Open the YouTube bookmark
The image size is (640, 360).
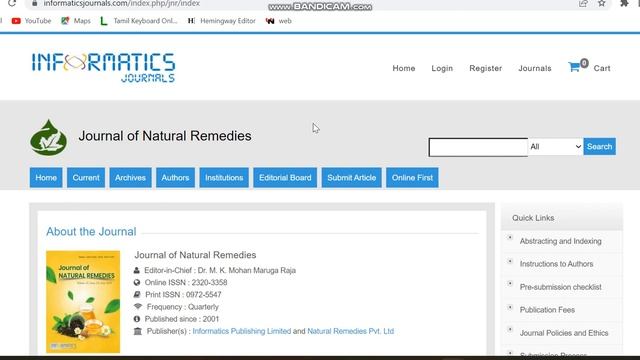click(31, 21)
